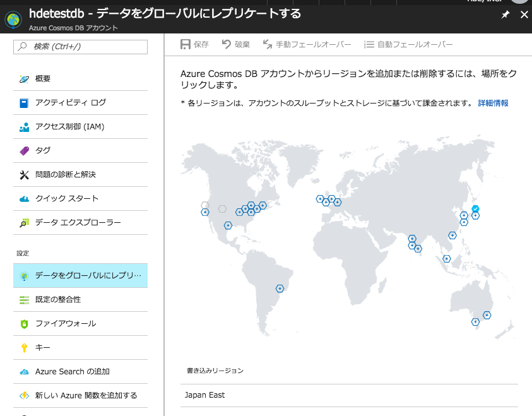Click the wrench diagnose icon

point(24,175)
